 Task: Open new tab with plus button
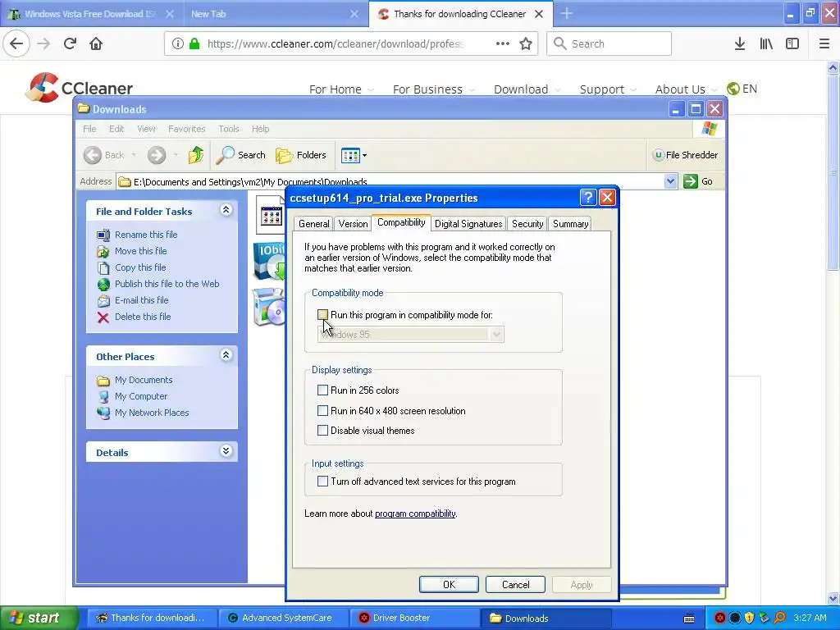click(x=567, y=13)
